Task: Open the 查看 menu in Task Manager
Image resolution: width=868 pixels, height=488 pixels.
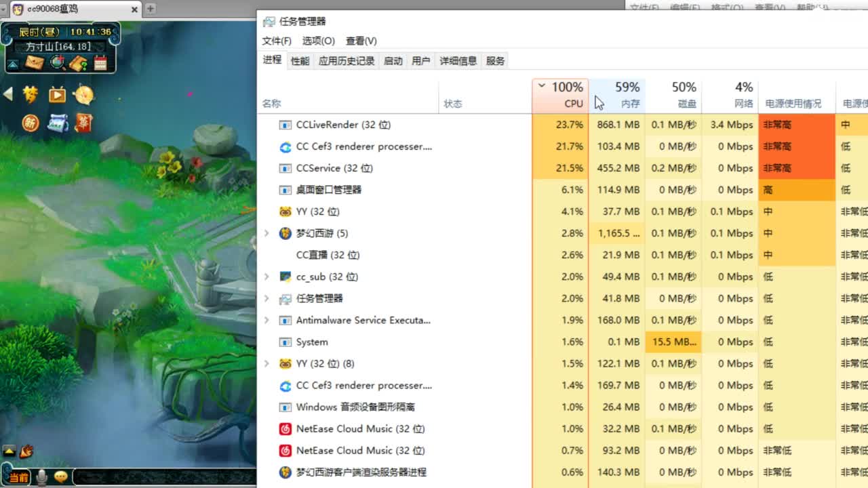Action: click(361, 41)
